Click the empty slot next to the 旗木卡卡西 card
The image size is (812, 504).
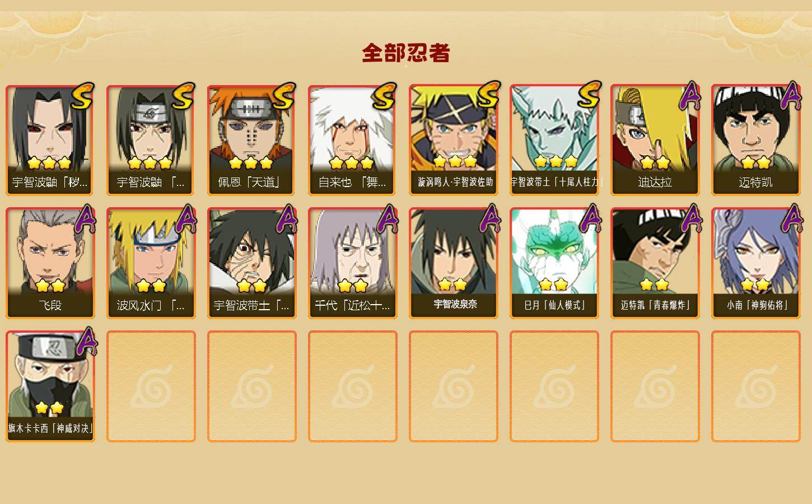151,386
